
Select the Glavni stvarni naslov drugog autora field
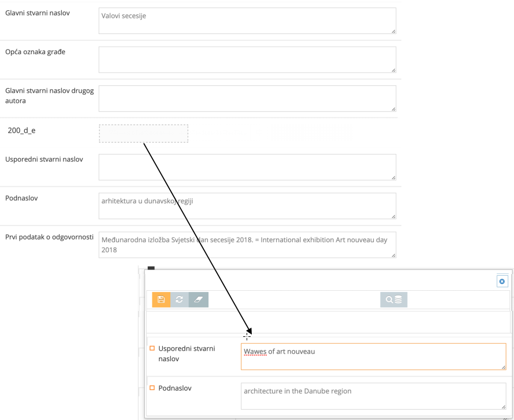(x=247, y=98)
